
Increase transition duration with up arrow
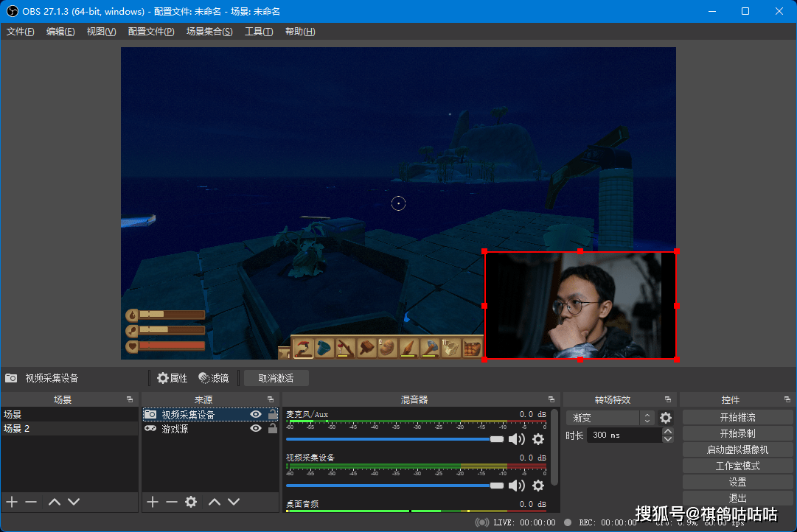click(668, 431)
